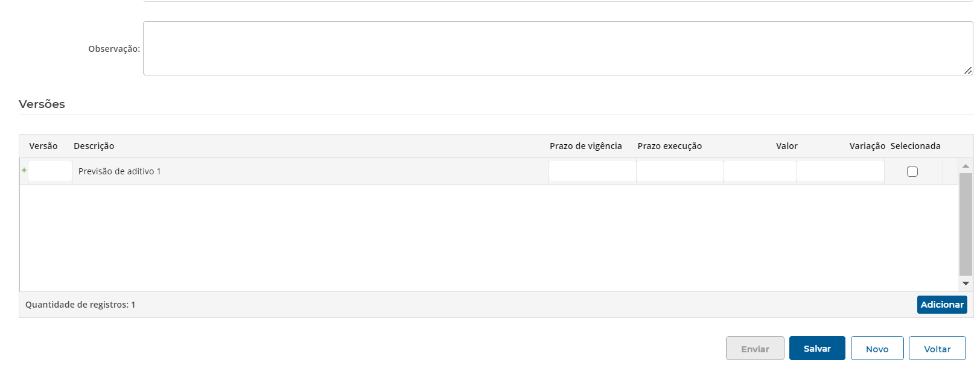Select the Previsão de aditivo 1 description cell
This screenshot has height=371, width=980.
click(x=119, y=171)
